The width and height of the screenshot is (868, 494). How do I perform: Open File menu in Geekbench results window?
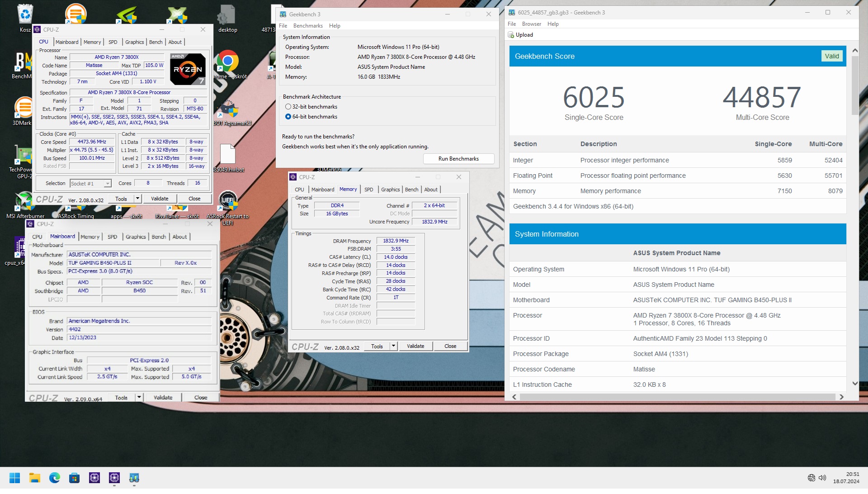512,24
